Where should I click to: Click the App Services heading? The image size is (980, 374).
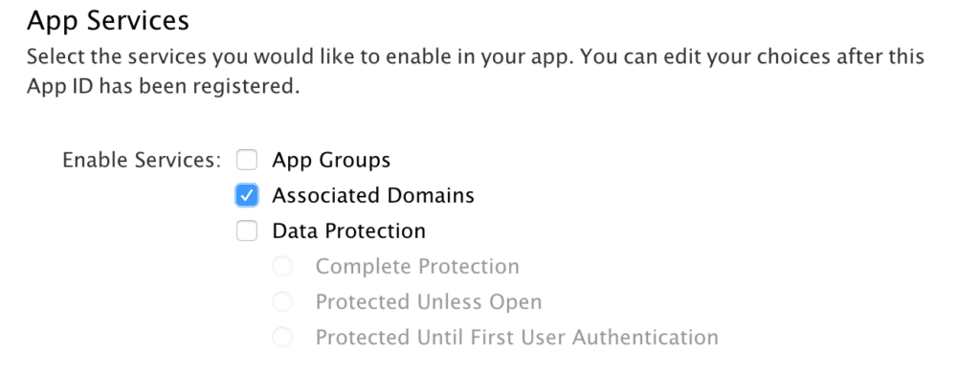[108, 21]
